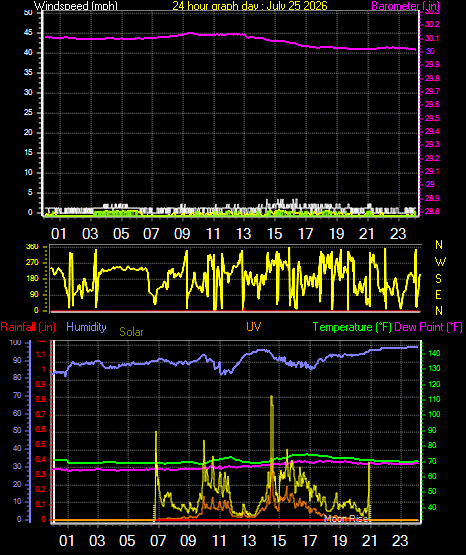
Task: Click hour 21 under the rainfall graph
Action: (x=369, y=541)
